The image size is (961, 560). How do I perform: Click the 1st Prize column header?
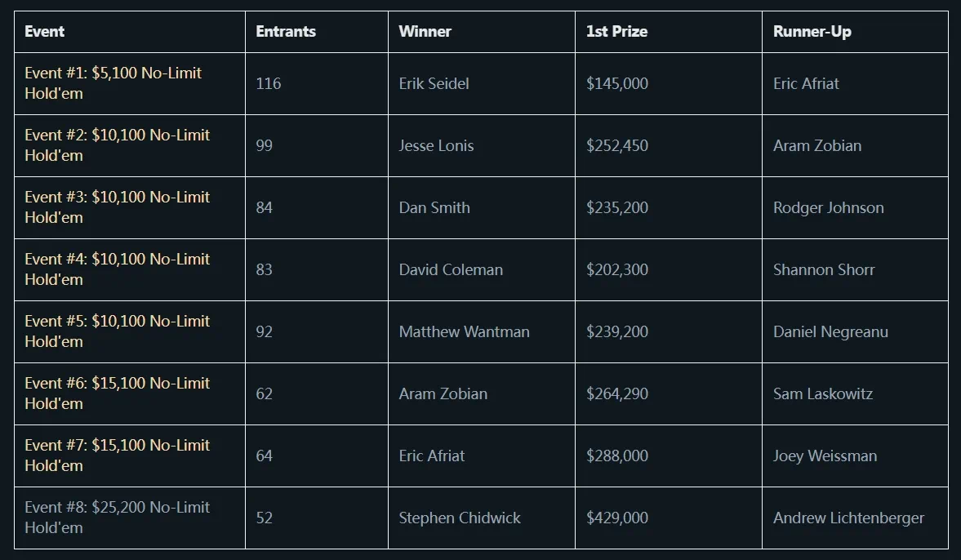coord(616,32)
